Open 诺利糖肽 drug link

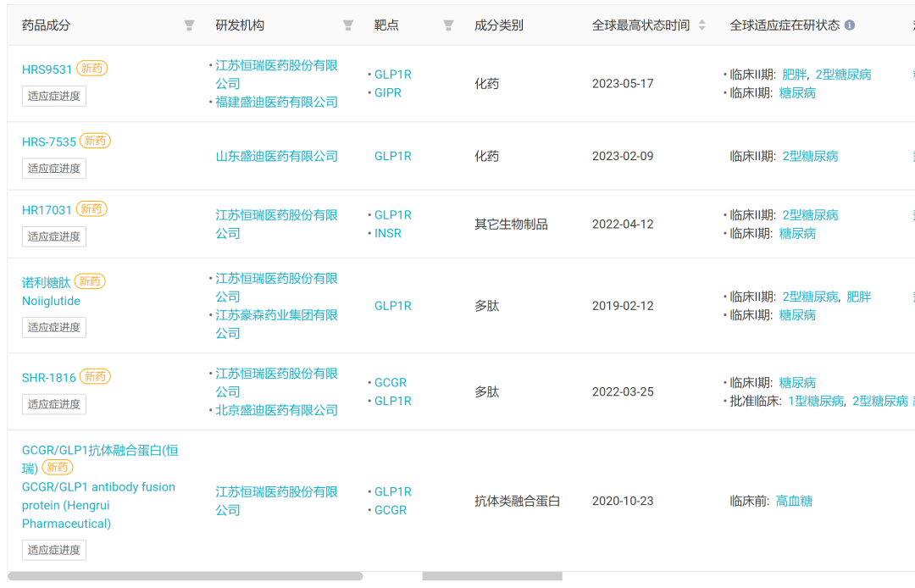[x=46, y=282]
